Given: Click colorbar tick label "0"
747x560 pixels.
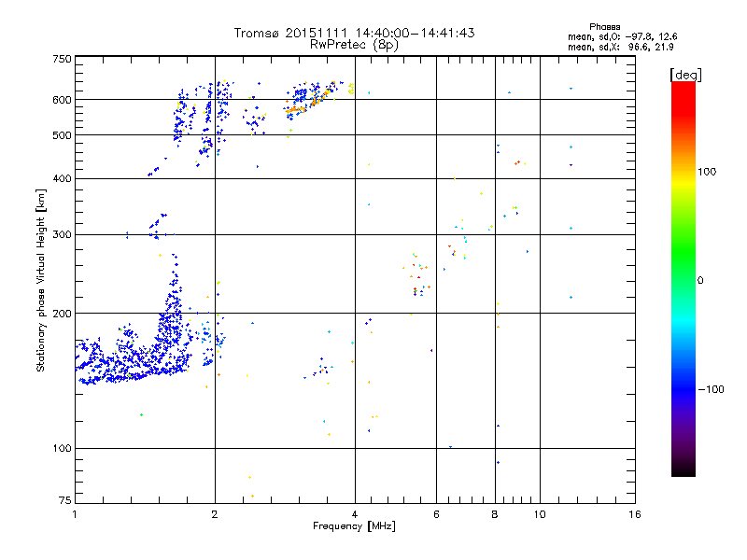Looking at the screenshot, I should [699, 281].
